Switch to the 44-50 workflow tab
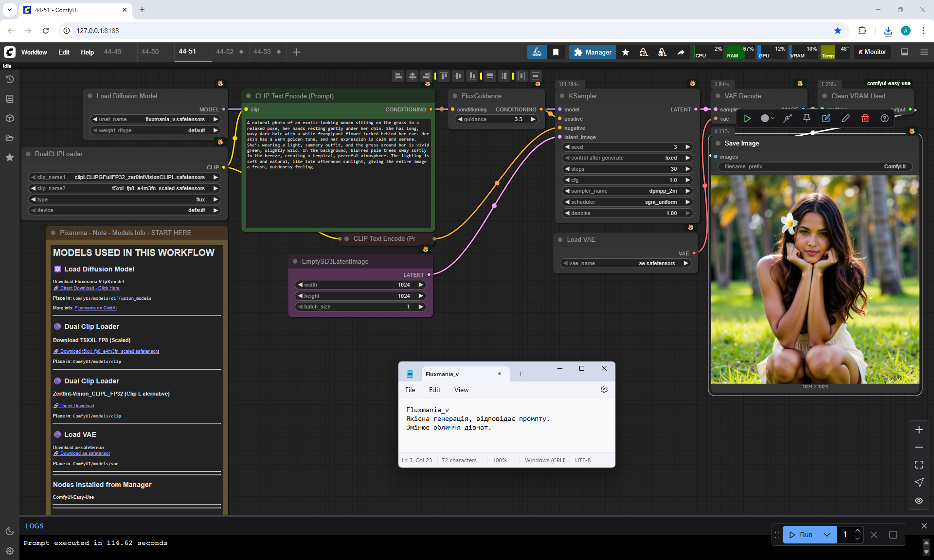The width and height of the screenshot is (934, 560). tap(150, 52)
